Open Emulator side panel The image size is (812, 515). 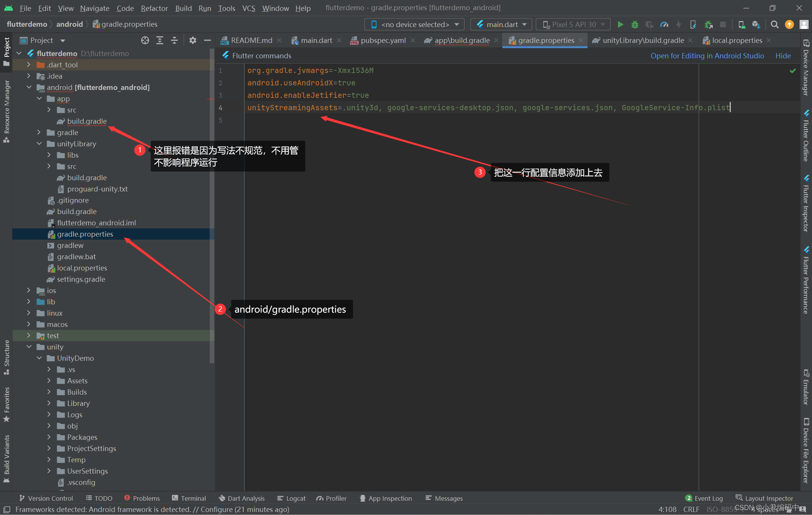(x=806, y=387)
